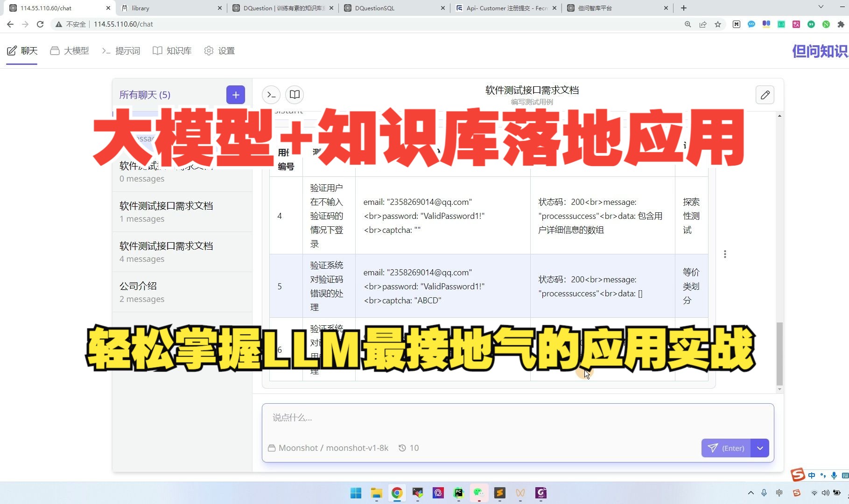Open the browser tab search chevron

pos(821,7)
